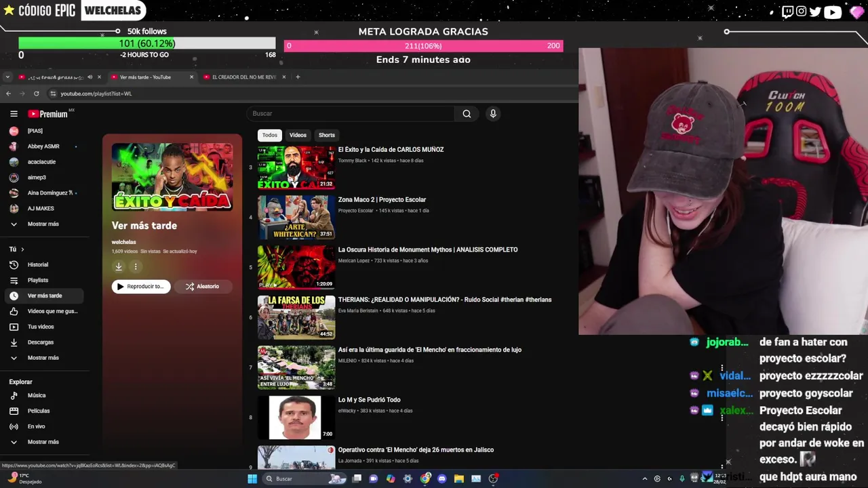Image resolution: width=868 pixels, height=488 pixels.
Task: Browse Películas under Explorar
Action: coord(45,411)
